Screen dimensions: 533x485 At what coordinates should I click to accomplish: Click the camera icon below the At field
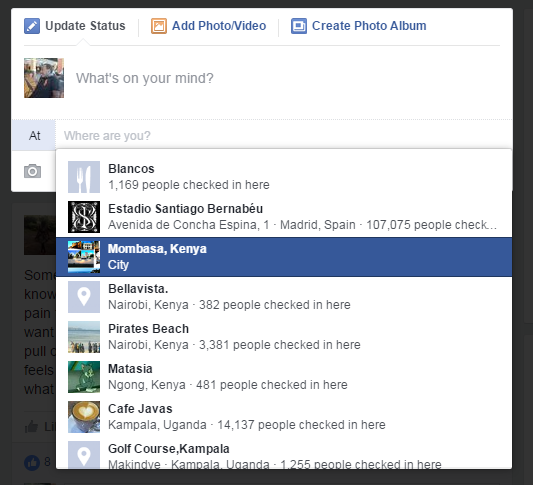click(33, 171)
